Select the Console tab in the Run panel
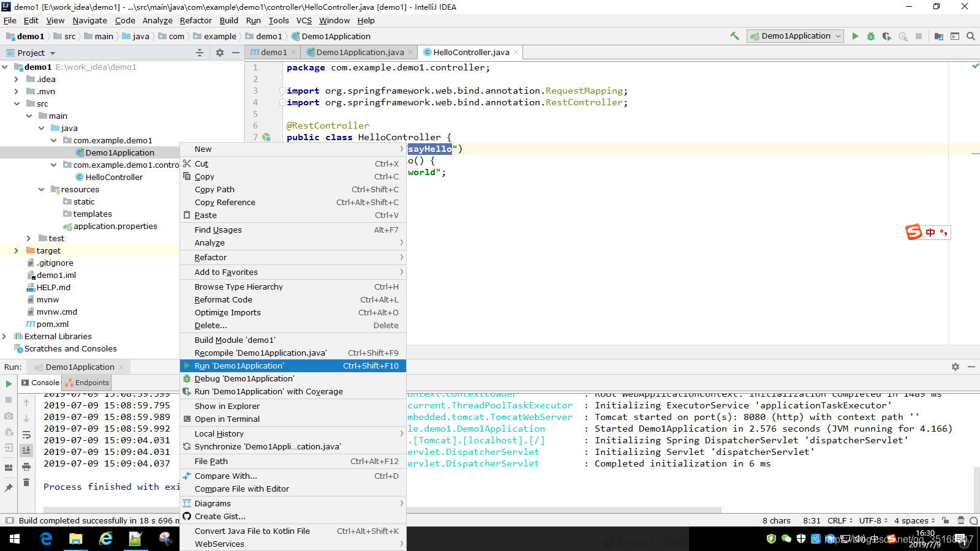The image size is (980, 551). 40,383
